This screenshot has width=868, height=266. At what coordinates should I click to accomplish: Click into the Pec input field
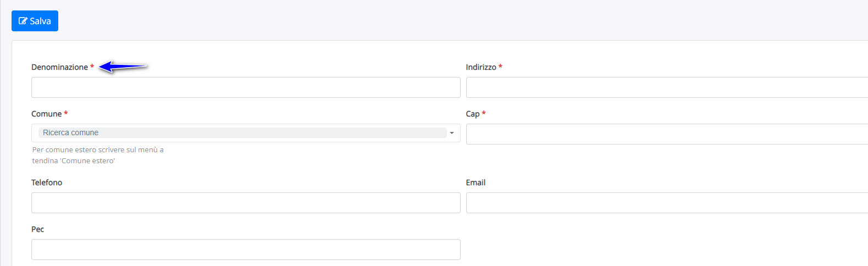click(x=246, y=250)
